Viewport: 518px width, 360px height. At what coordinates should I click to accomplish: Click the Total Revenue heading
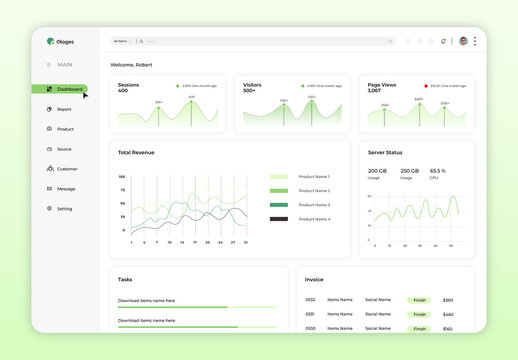click(x=136, y=153)
